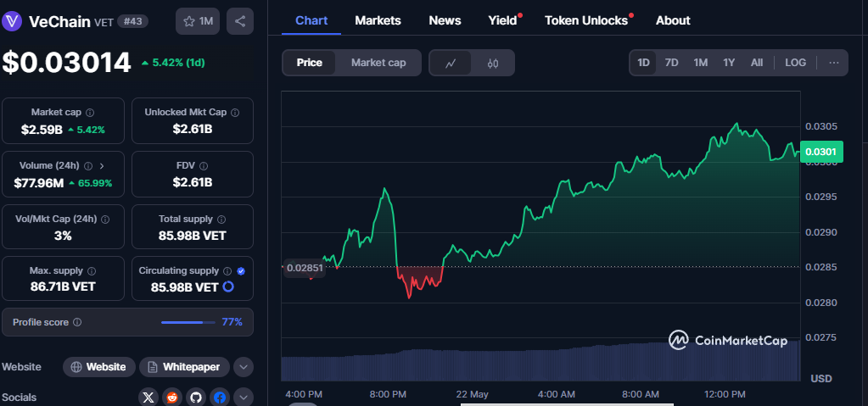Open Total supply info icon
The height and width of the screenshot is (406, 868).
click(x=222, y=219)
